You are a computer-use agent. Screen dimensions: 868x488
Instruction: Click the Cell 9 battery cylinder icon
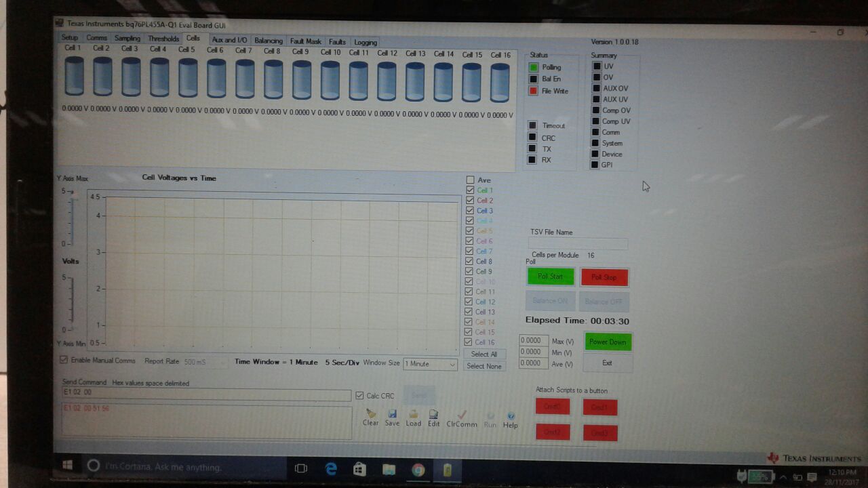[302, 79]
